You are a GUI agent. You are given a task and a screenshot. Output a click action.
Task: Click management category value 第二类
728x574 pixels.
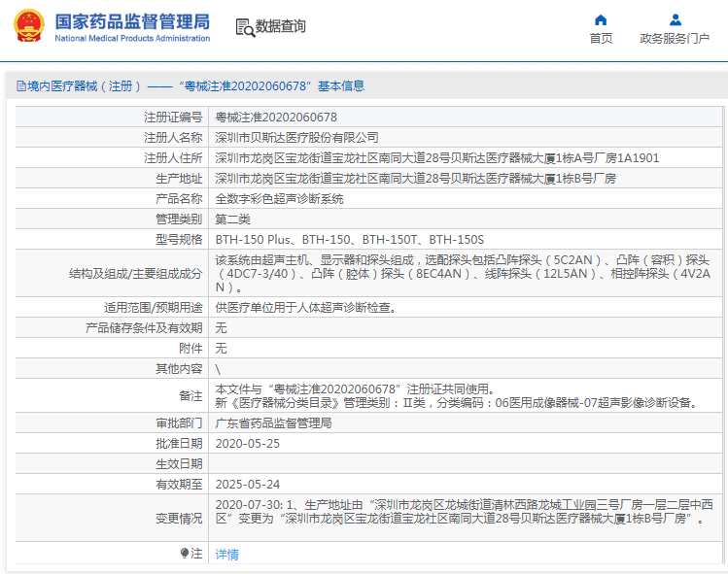[233, 219]
